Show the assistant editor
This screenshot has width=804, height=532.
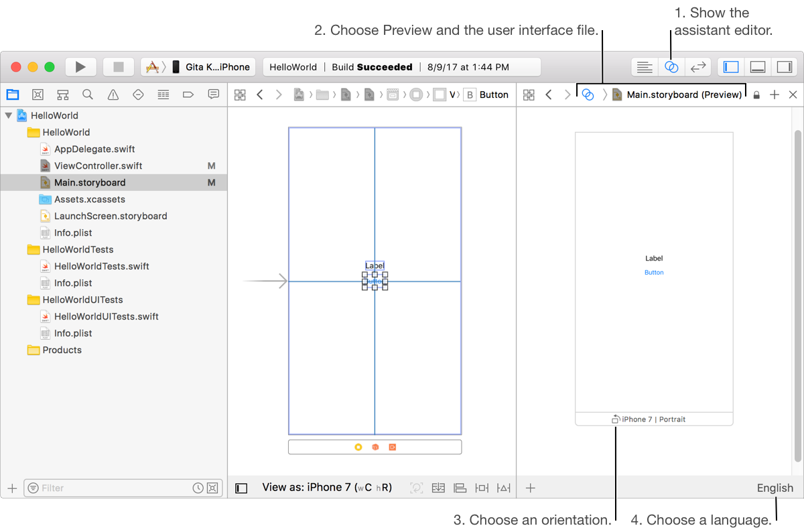[671, 67]
